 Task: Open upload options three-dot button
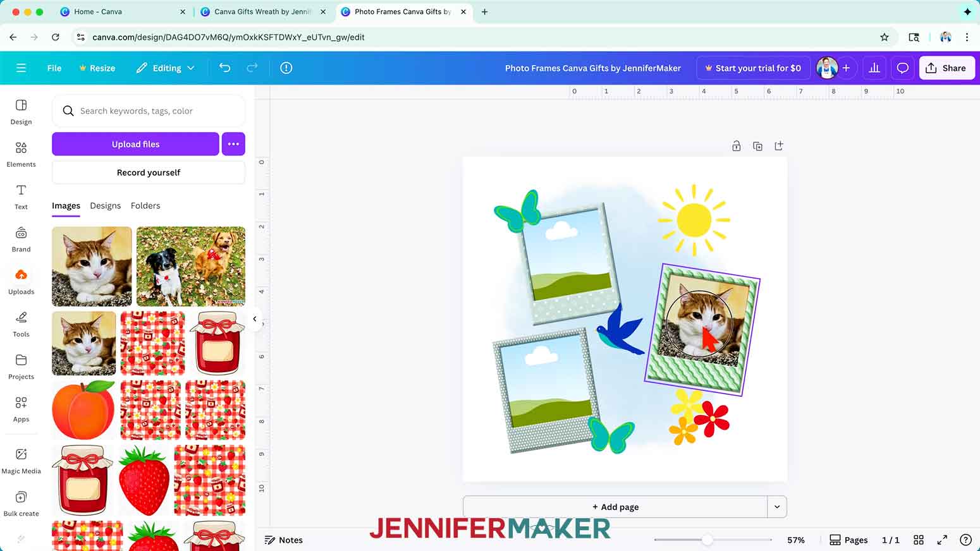[x=233, y=144]
